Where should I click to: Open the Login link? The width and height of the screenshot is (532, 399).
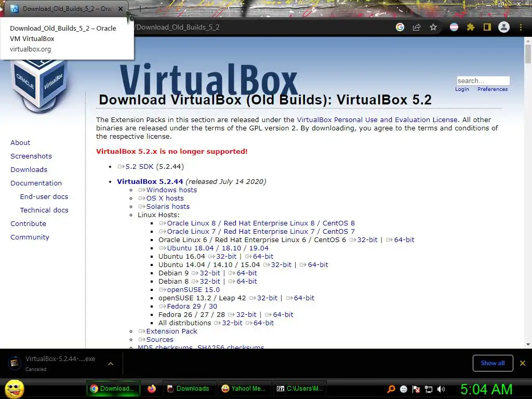pos(462,89)
